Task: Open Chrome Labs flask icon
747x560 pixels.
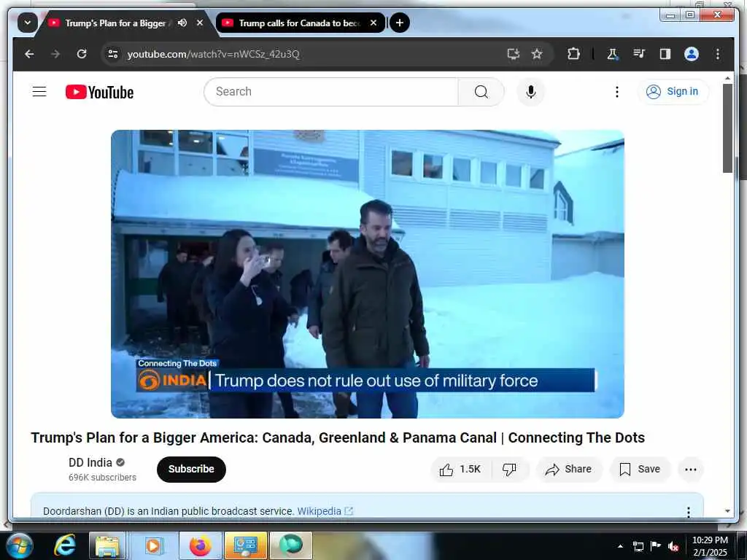Action: click(x=612, y=54)
